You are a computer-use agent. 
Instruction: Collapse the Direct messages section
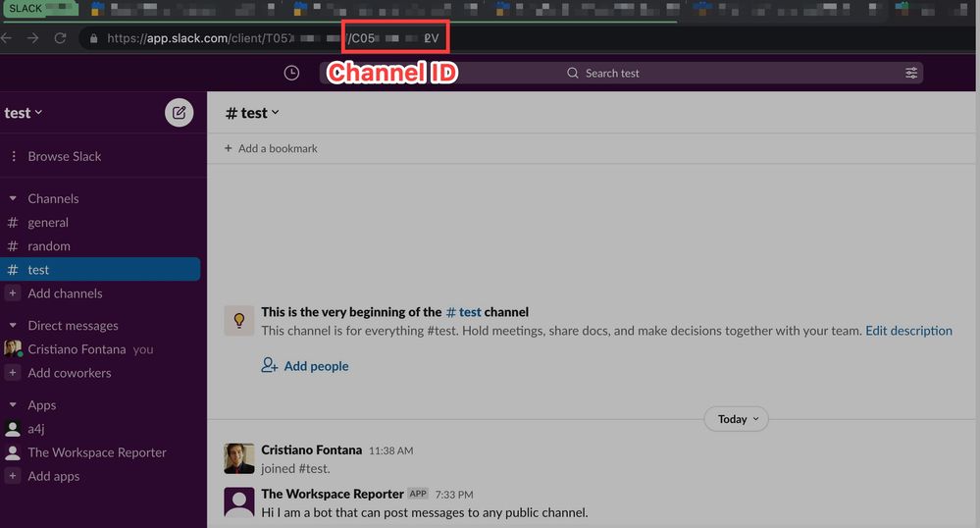pyautogui.click(x=13, y=325)
